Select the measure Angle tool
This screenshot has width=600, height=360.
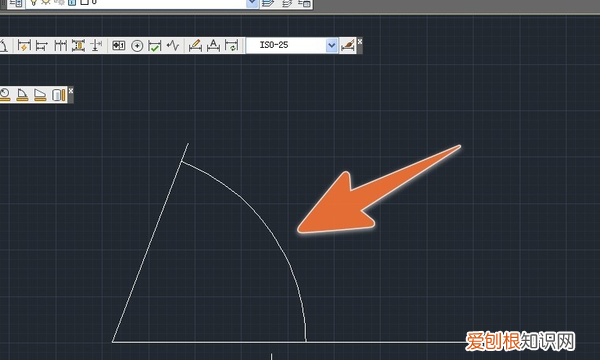click(22, 94)
